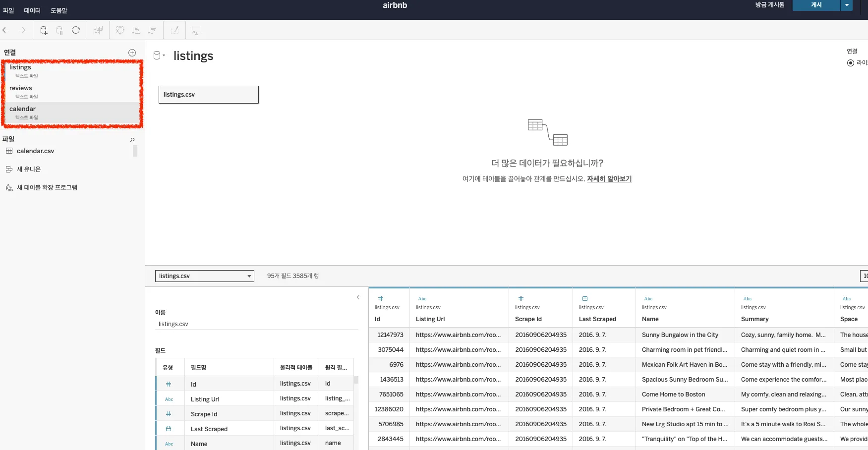The image size is (868, 450).
Task: Collapse the metadata pane with the chevron
Action: click(358, 297)
